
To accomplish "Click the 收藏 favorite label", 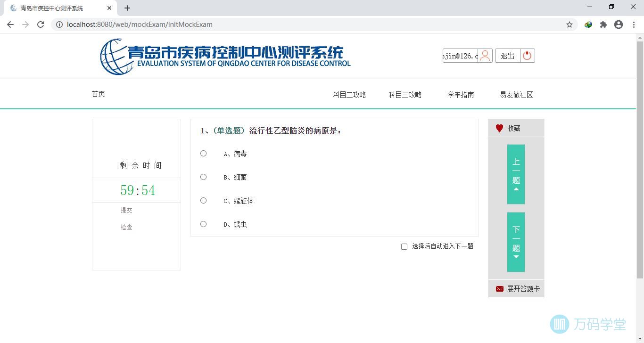I will [514, 128].
